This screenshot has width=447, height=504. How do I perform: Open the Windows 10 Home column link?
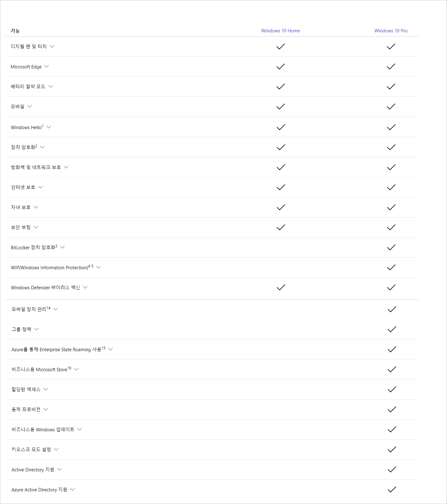(281, 31)
